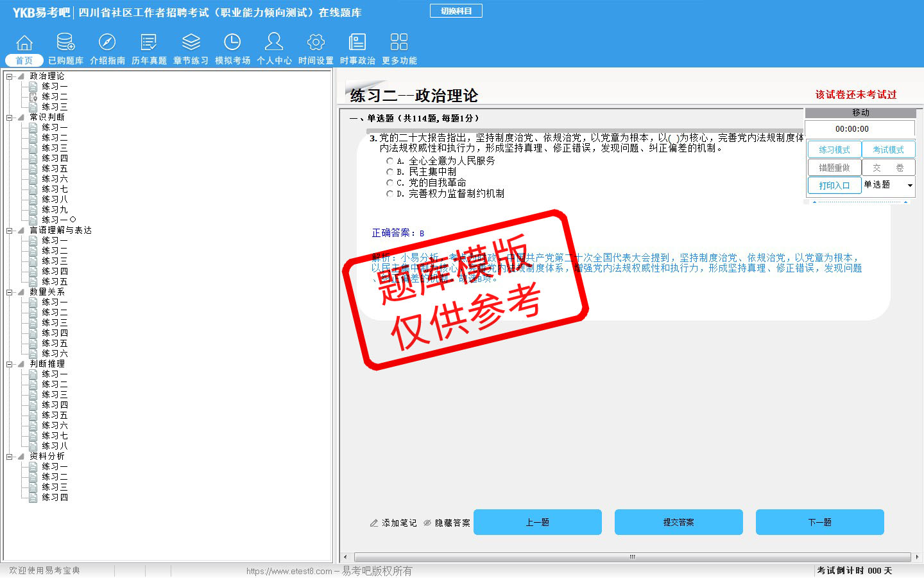The height and width of the screenshot is (578, 924).
Task: Click the 打印入口 button
Action: tap(834, 186)
